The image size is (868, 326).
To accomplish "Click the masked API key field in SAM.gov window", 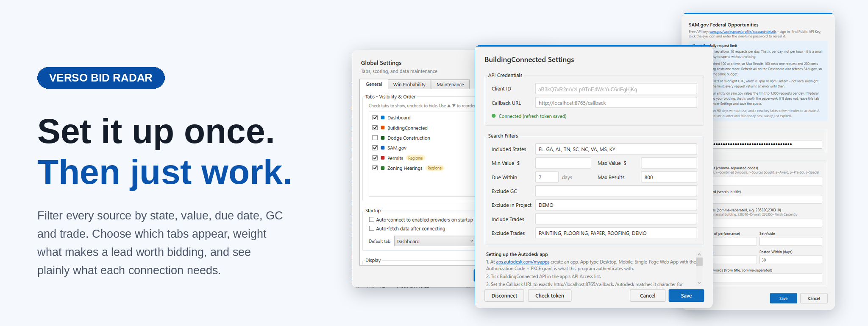I will (767, 144).
